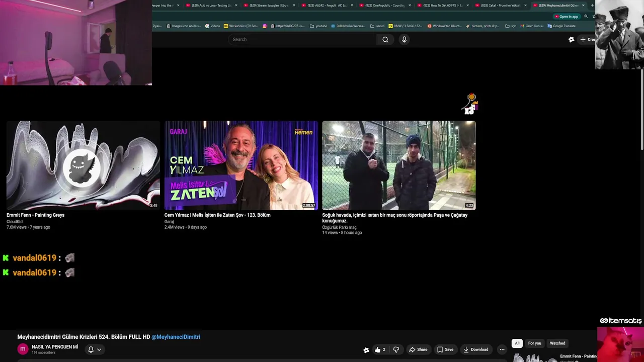The height and width of the screenshot is (362, 644).
Task: Save the video to a playlist
Action: click(445, 349)
